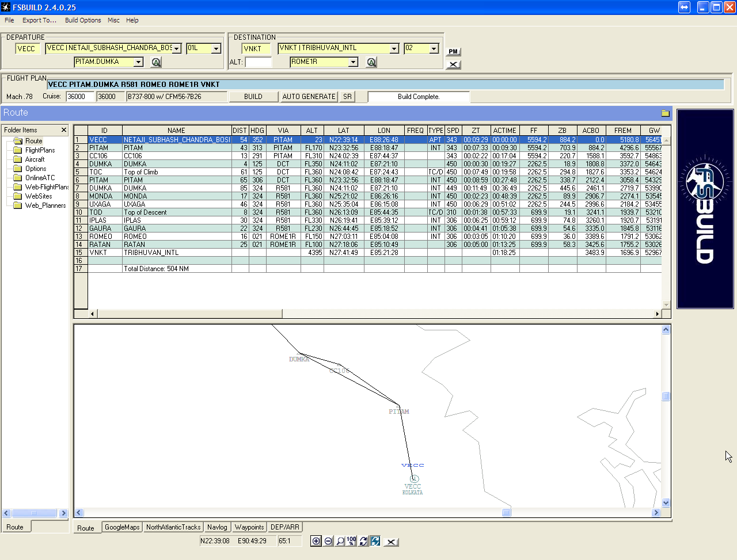Expand departure runway 01L dropdown
Viewport: 737px width, 560px height.
pyautogui.click(x=216, y=49)
